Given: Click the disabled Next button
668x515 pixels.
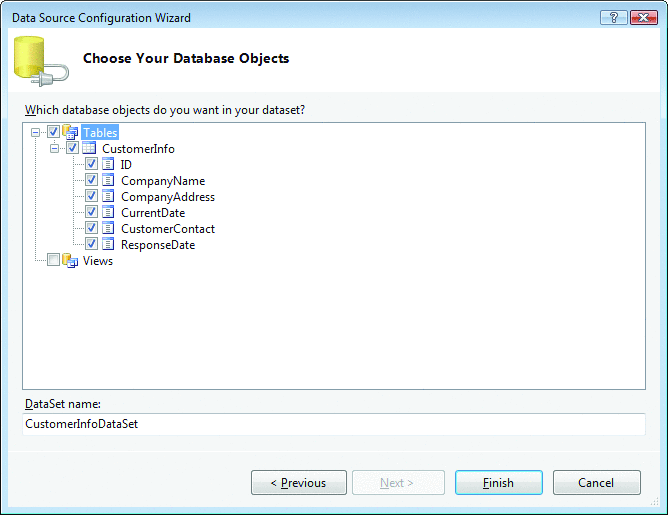Looking at the screenshot, I should click(x=398, y=483).
